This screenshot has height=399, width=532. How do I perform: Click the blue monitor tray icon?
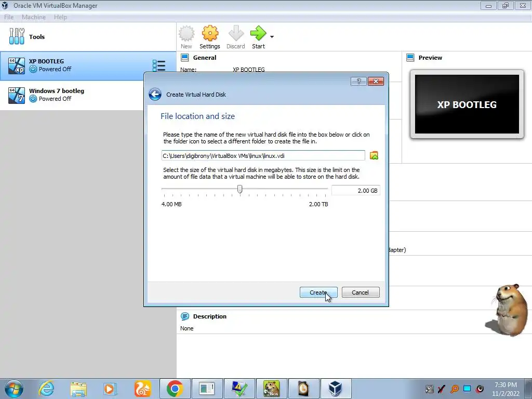point(467,389)
